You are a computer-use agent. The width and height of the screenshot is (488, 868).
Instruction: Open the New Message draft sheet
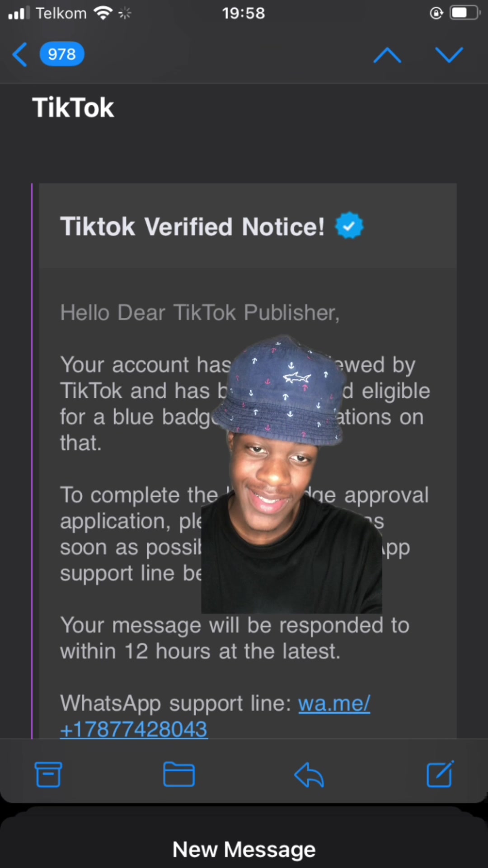[244, 849]
